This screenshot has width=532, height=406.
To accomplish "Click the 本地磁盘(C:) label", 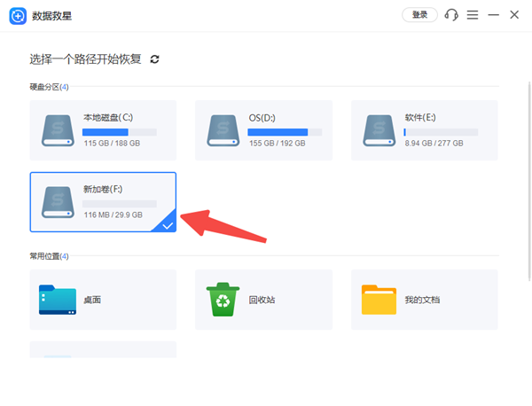I will 108,118.
